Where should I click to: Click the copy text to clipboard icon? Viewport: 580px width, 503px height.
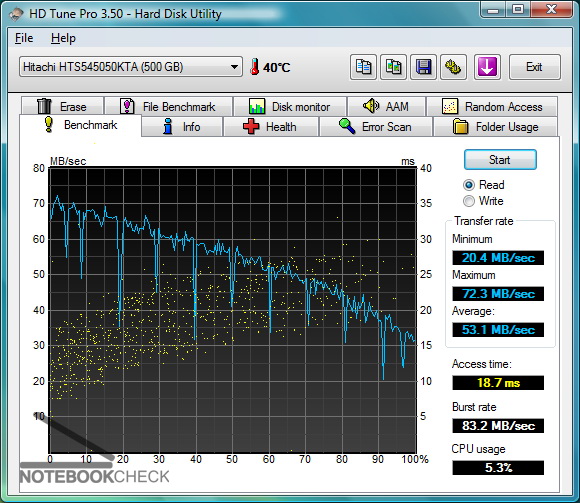363,67
